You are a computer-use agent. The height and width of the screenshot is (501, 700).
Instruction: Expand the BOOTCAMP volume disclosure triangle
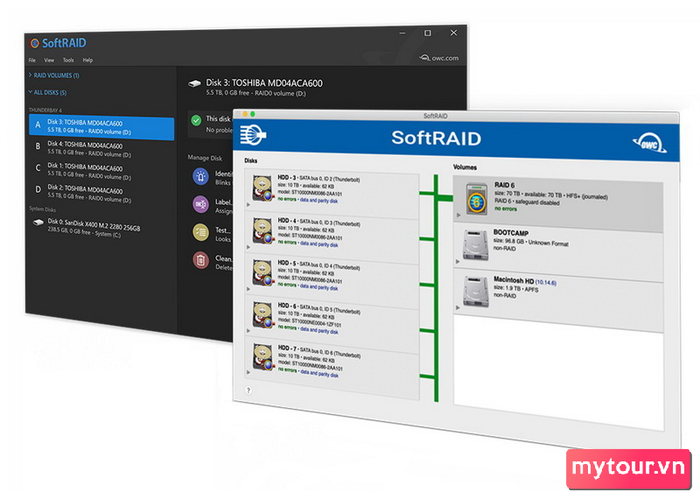click(x=458, y=262)
